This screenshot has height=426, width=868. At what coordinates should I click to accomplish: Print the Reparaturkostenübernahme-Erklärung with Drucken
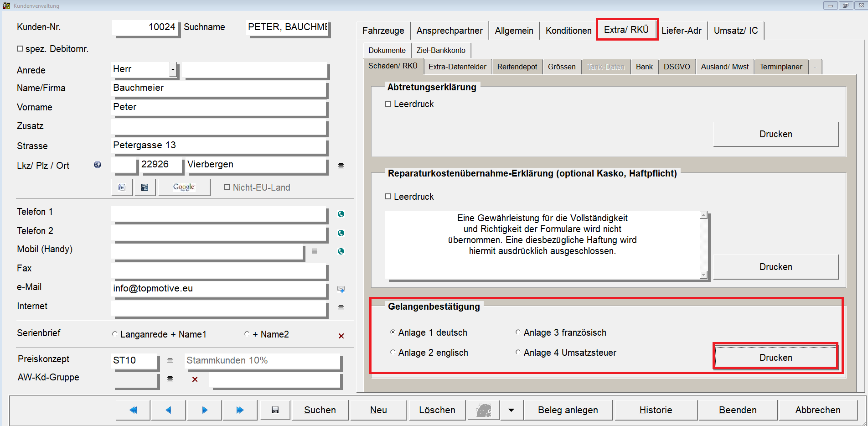[x=775, y=267]
